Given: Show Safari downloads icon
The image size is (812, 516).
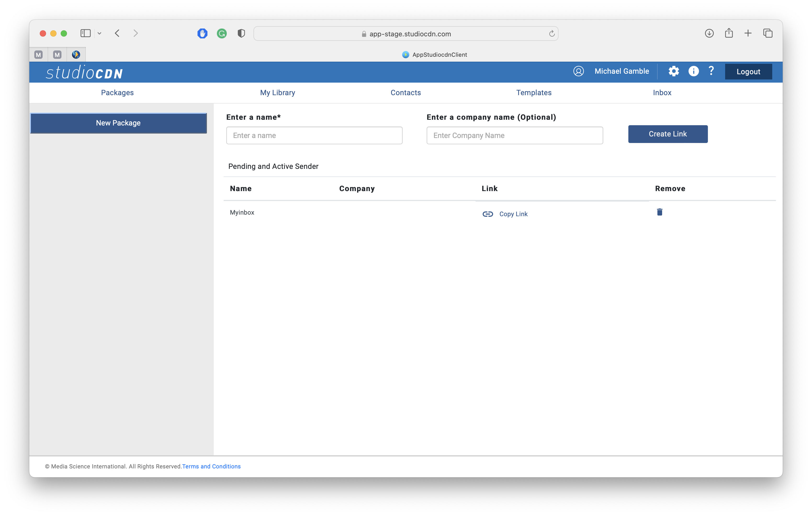Looking at the screenshot, I should click(x=709, y=33).
